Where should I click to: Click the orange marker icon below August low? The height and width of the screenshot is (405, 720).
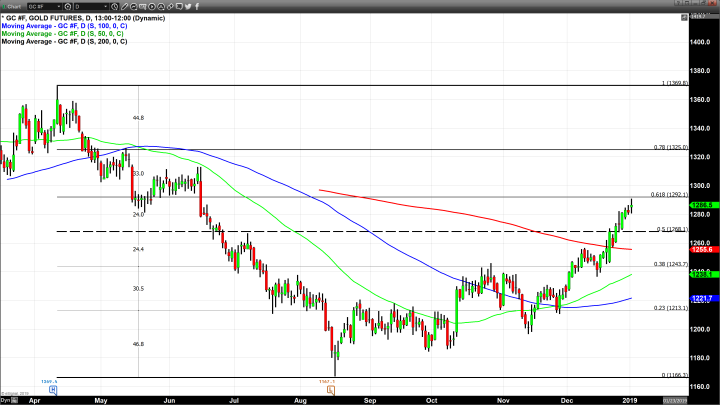point(332,389)
